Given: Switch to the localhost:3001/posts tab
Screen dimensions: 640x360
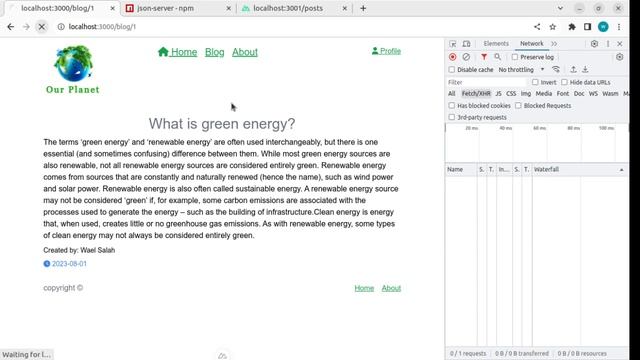Looking at the screenshot, I should [x=293, y=8].
